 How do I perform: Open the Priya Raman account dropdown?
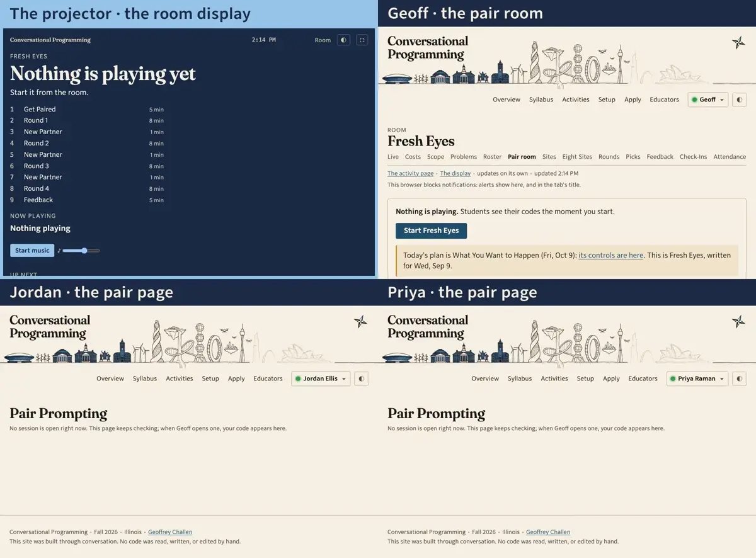697,379
